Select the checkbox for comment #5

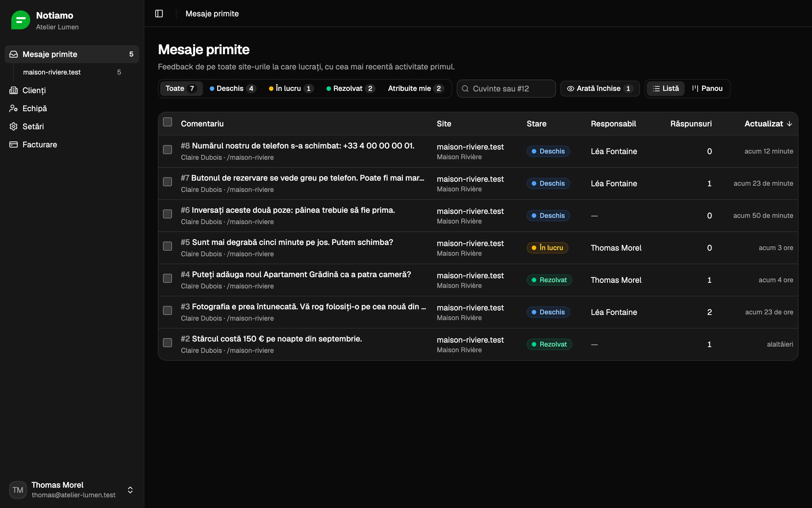[x=167, y=246]
